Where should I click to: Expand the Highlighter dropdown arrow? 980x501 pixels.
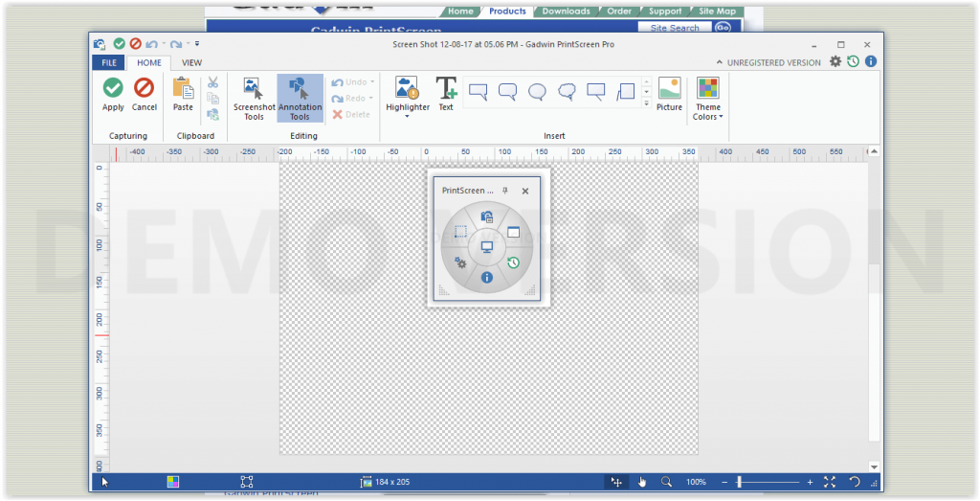click(408, 117)
